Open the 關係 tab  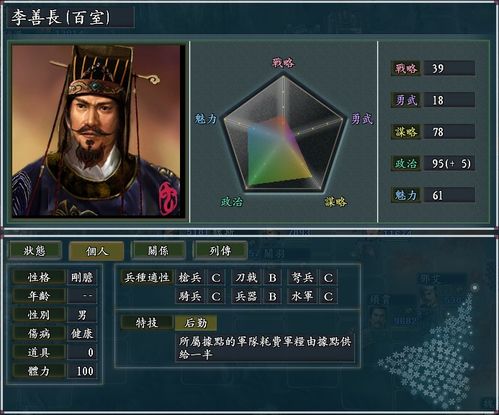(x=158, y=251)
